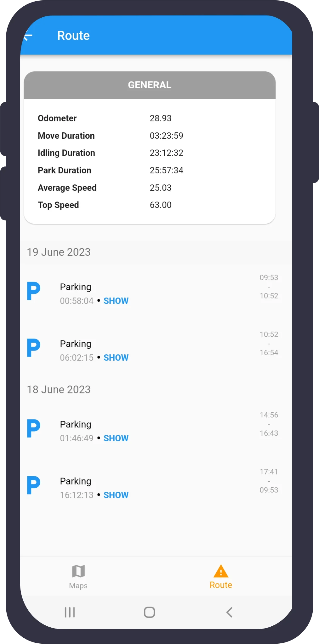
Task: Switch to the Maps tab label
Action: (78, 586)
